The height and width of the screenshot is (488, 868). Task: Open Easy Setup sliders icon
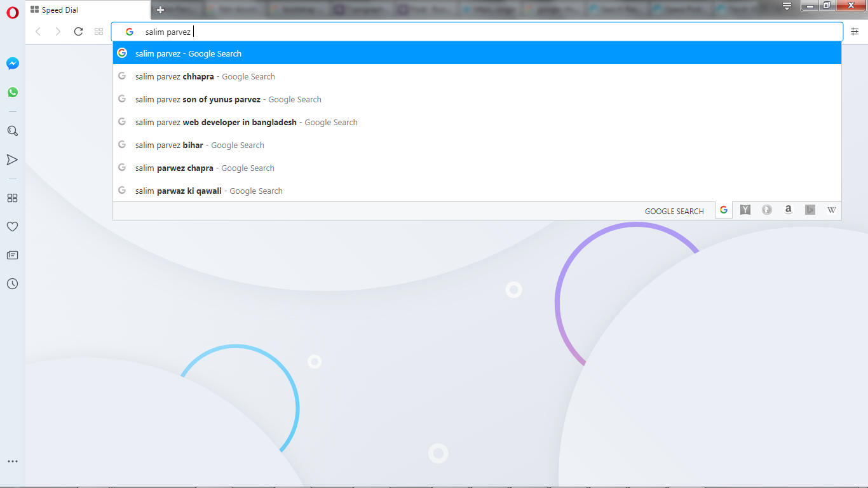855,32
